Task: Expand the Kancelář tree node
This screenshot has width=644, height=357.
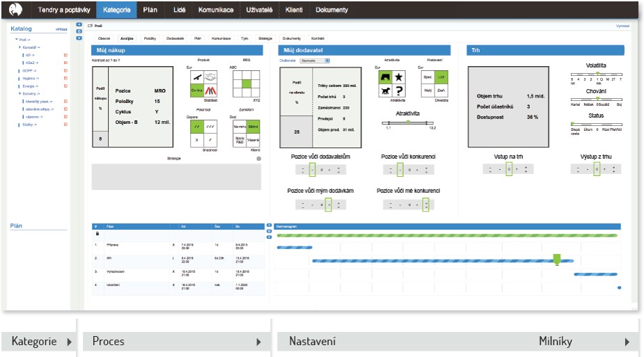Action: click(x=19, y=47)
